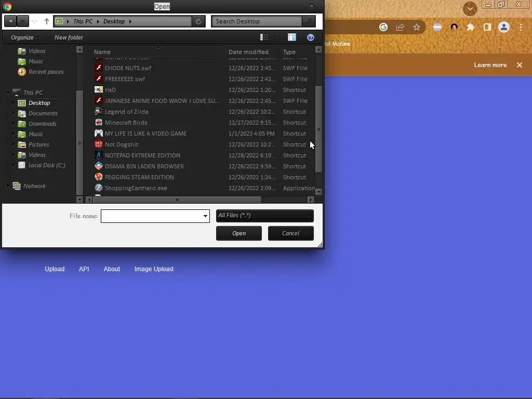Click the search magnifier icon
532x399 pixels.
pyautogui.click(x=309, y=21)
